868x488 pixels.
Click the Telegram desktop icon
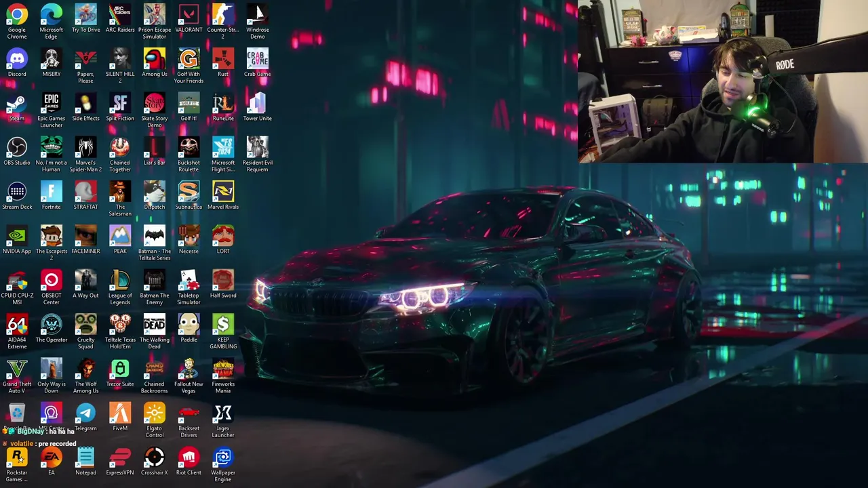point(85,413)
